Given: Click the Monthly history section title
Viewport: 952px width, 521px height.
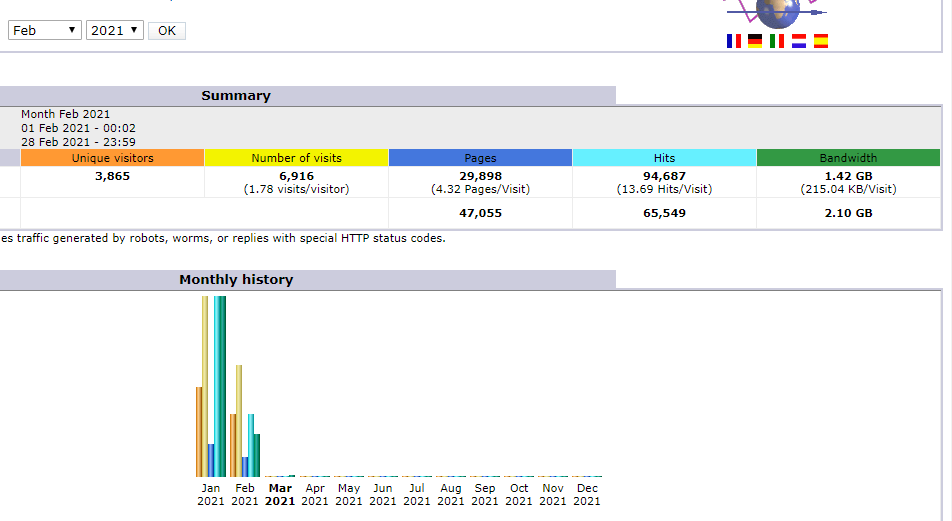Looking at the screenshot, I should coord(236,280).
